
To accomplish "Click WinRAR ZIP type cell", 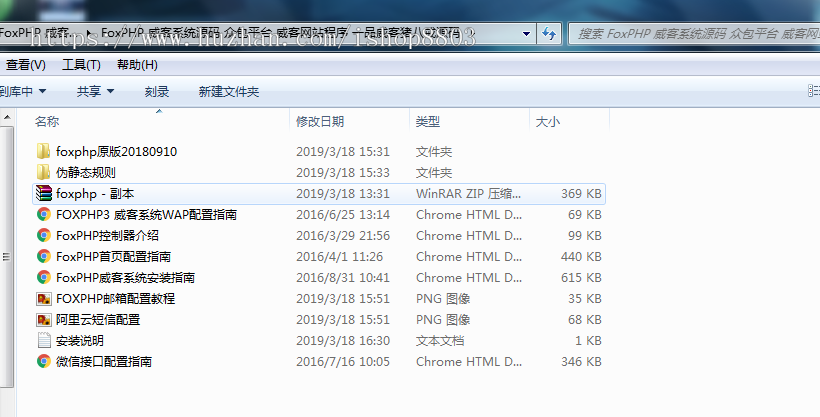I will click(x=469, y=194).
